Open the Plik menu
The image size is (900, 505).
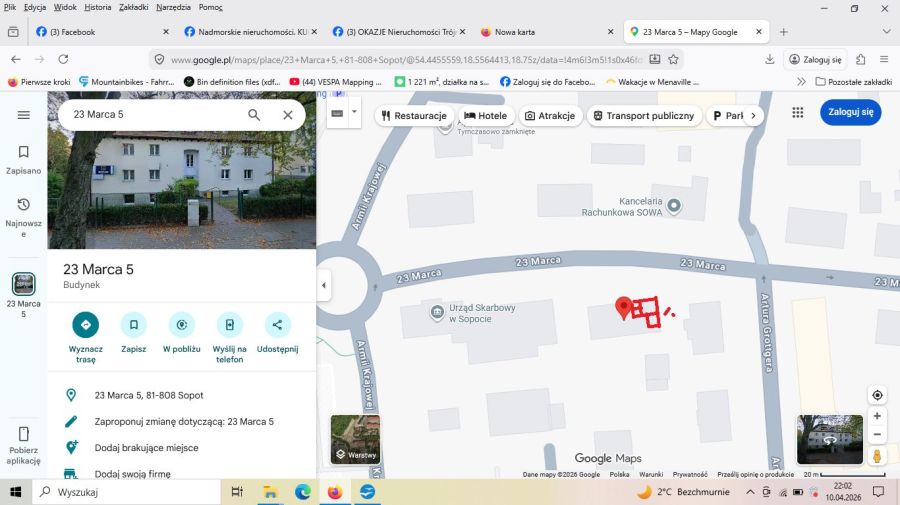click(x=10, y=7)
